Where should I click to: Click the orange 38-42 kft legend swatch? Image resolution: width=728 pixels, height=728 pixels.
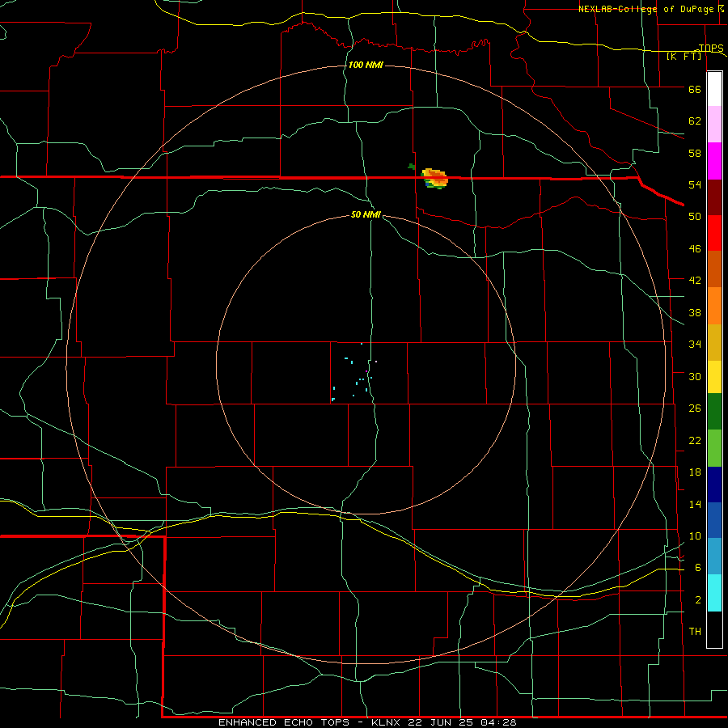(x=714, y=306)
